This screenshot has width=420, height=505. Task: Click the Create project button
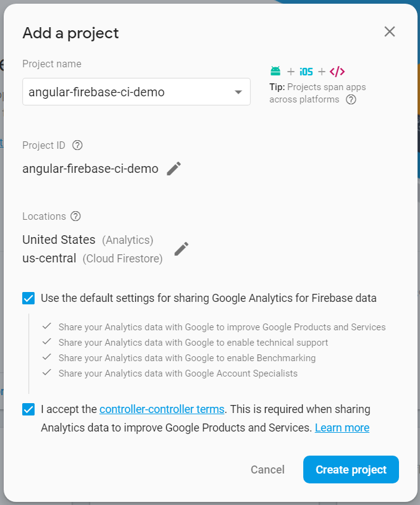[351, 470]
